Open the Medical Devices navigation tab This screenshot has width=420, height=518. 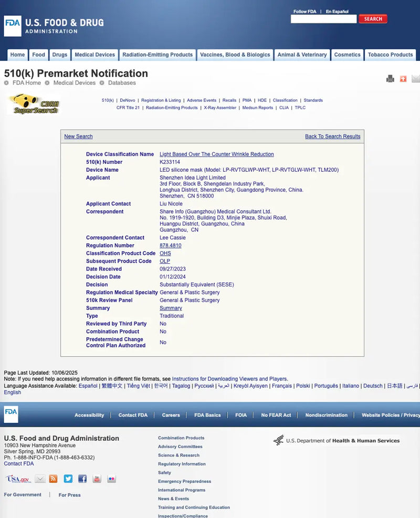tap(94, 55)
